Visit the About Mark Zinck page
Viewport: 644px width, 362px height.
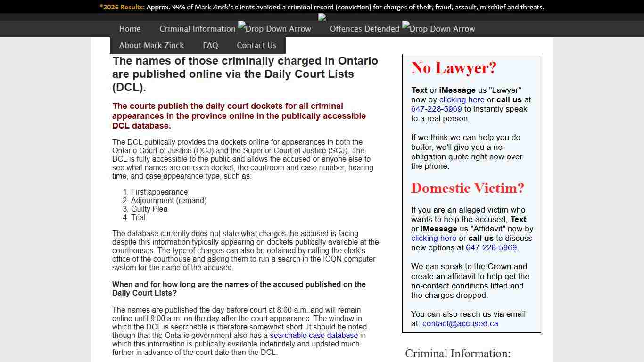[x=151, y=45]
